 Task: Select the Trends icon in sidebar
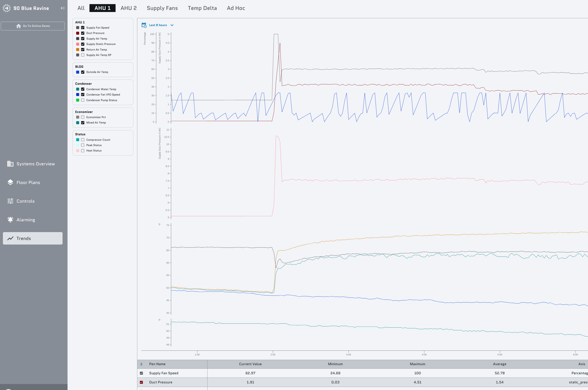(x=10, y=238)
